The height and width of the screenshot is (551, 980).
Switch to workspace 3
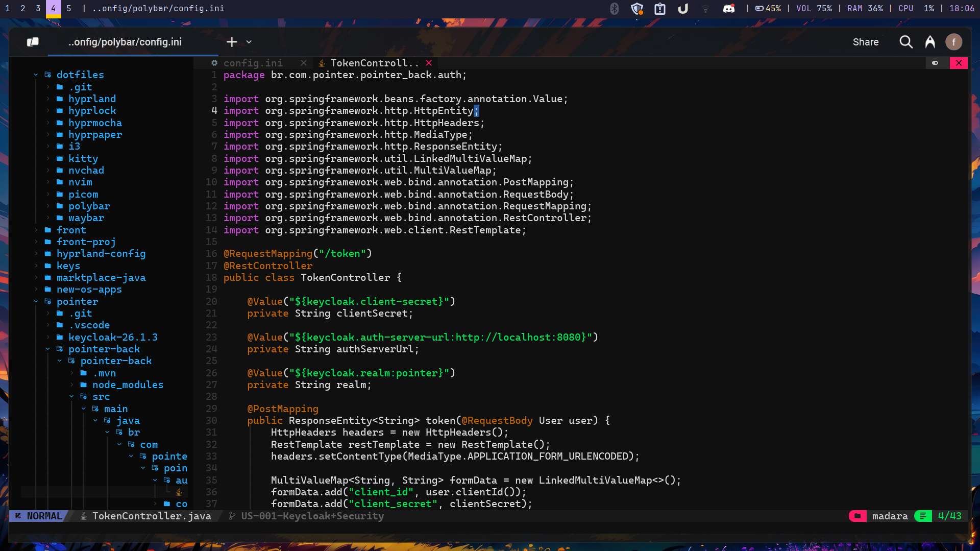coord(38,9)
